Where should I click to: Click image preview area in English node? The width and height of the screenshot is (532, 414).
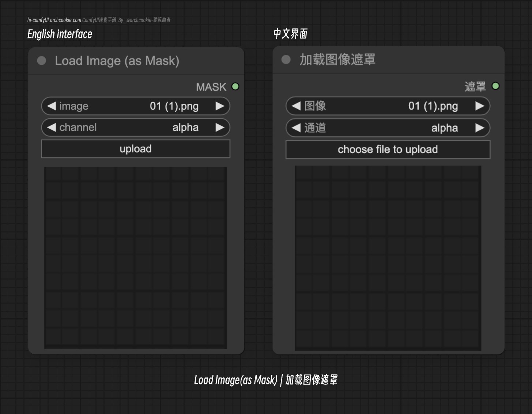click(136, 258)
